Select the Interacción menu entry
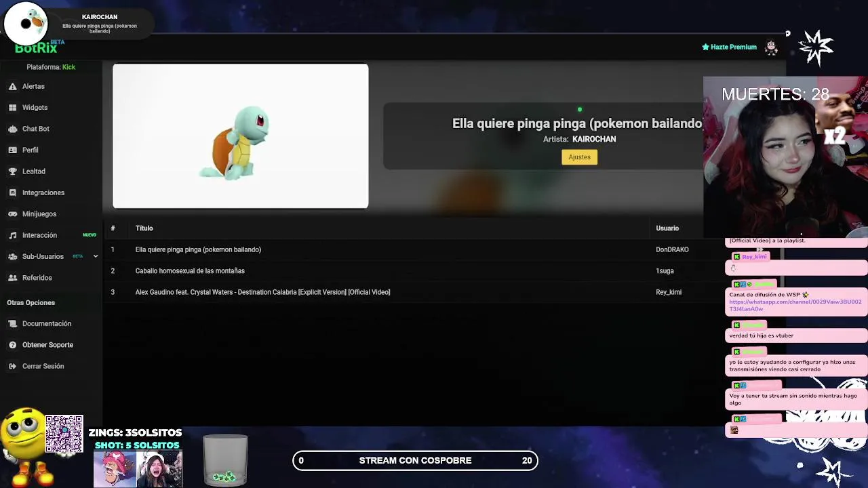Image resolution: width=868 pixels, height=488 pixels. tap(39, 235)
